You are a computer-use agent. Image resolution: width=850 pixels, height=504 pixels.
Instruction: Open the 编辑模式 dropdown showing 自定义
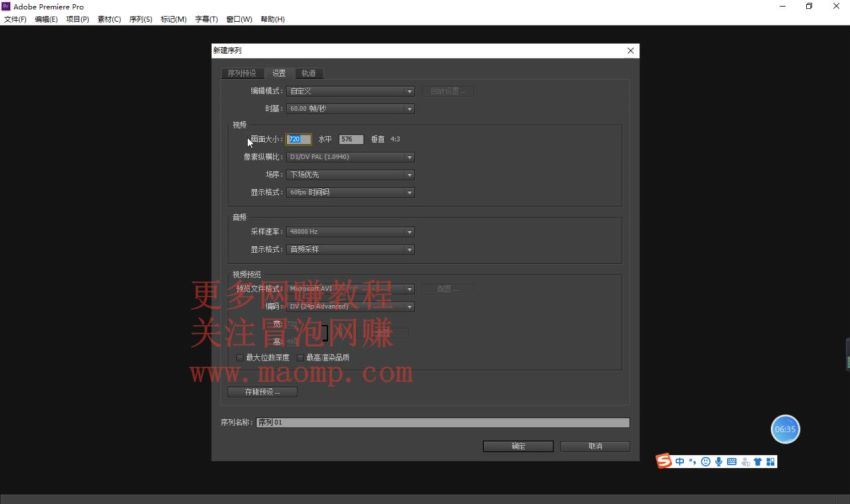(350, 91)
